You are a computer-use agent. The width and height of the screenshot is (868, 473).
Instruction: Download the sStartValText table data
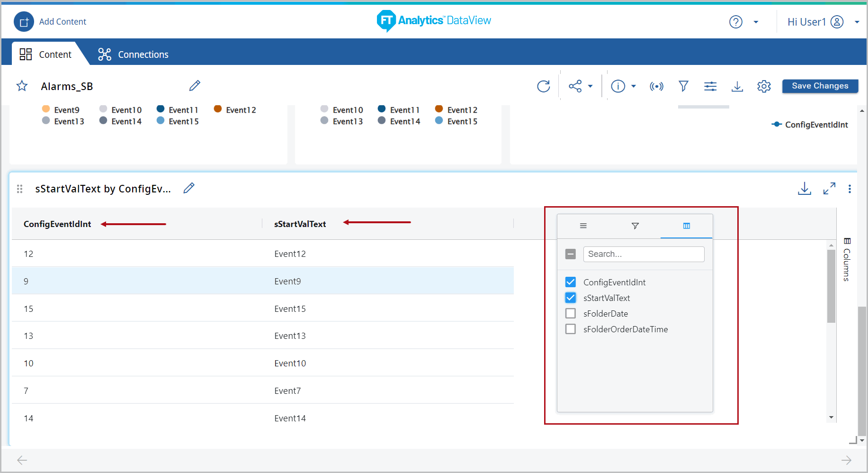tap(804, 189)
